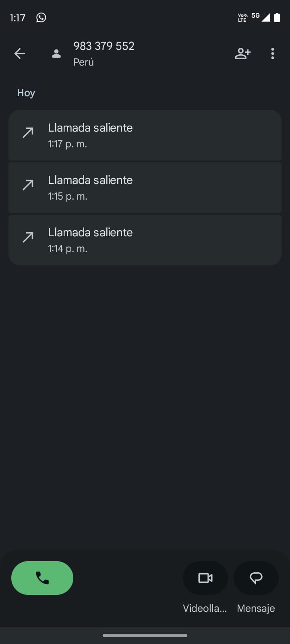Tap the outgoing arrow on 1:15 call
The image size is (290, 644).
tap(28, 185)
